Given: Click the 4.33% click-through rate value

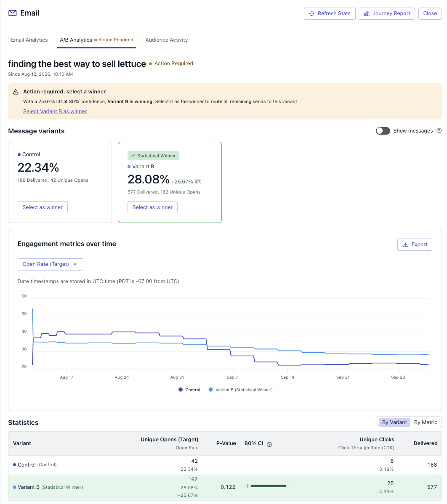Looking at the screenshot, I should pyautogui.click(x=386, y=492).
